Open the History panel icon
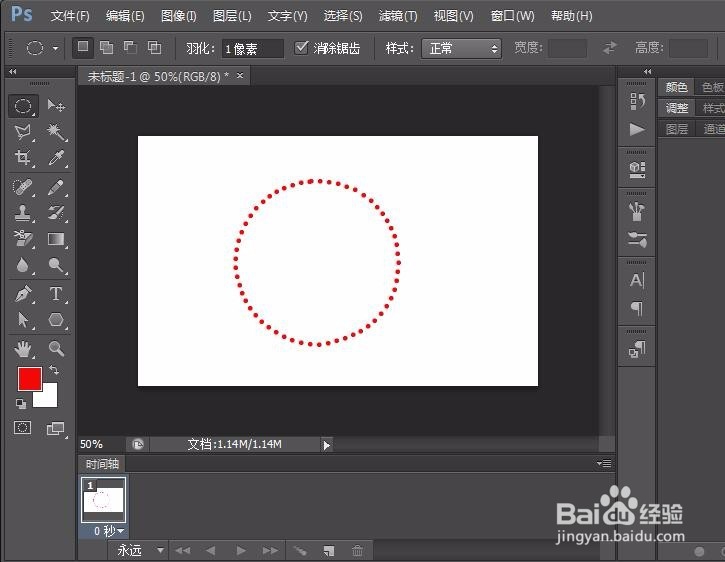725x562 pixels. point(637,101)
